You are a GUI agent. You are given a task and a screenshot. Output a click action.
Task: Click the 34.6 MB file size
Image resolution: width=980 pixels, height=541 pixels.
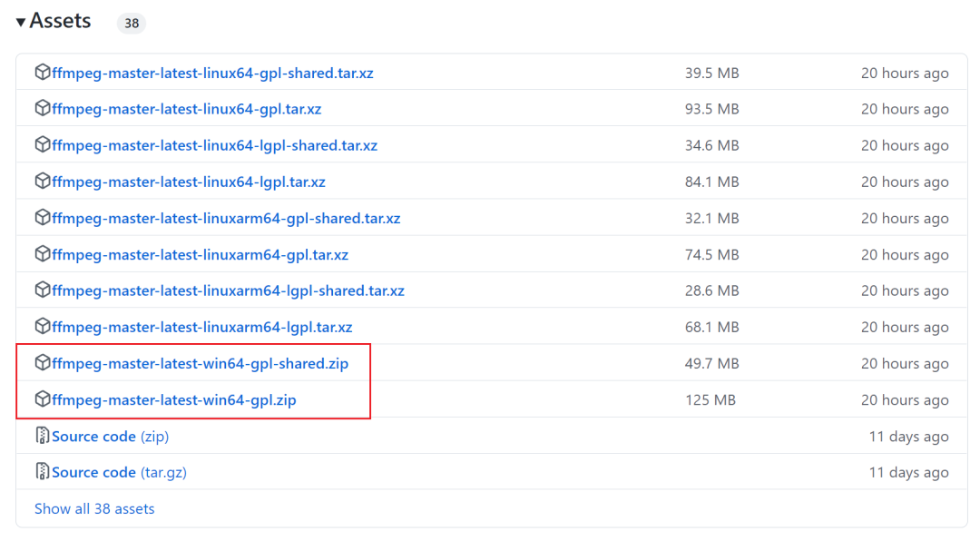tap(712, 146)
